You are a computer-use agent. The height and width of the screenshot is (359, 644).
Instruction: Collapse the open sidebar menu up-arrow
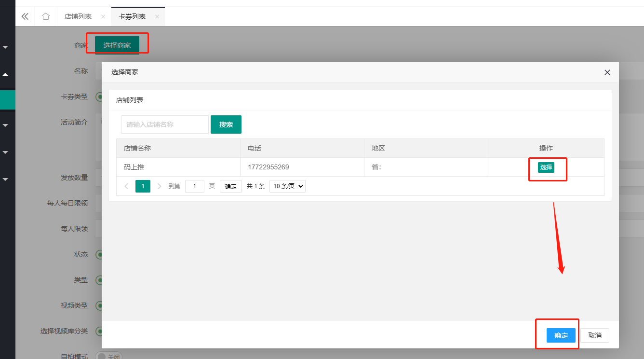point(6,74)
